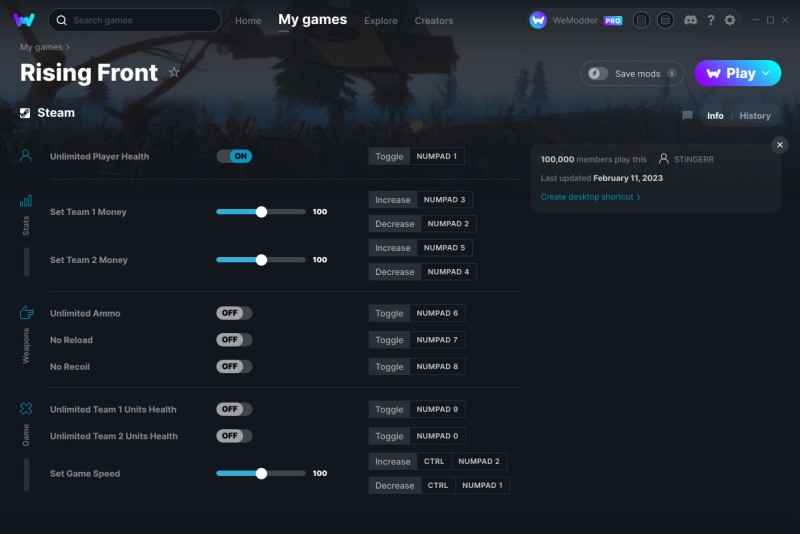Click the WeModder username
The height and width of the screenshot is (534, 800).
click(x=574, y=20)
